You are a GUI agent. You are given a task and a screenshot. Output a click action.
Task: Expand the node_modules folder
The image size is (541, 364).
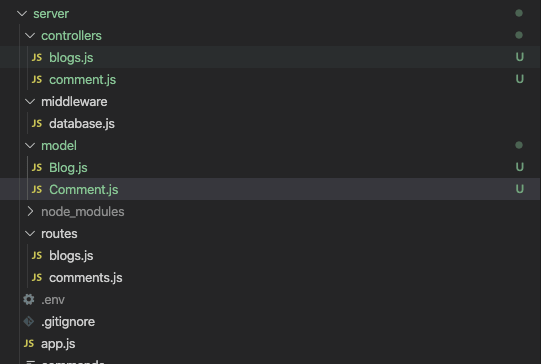pyautogui.click(x=30, y=211)
